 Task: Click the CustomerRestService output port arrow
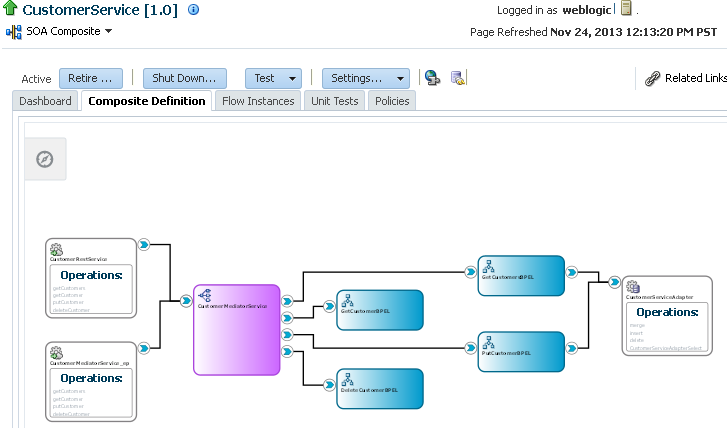[x=144, y=244]
